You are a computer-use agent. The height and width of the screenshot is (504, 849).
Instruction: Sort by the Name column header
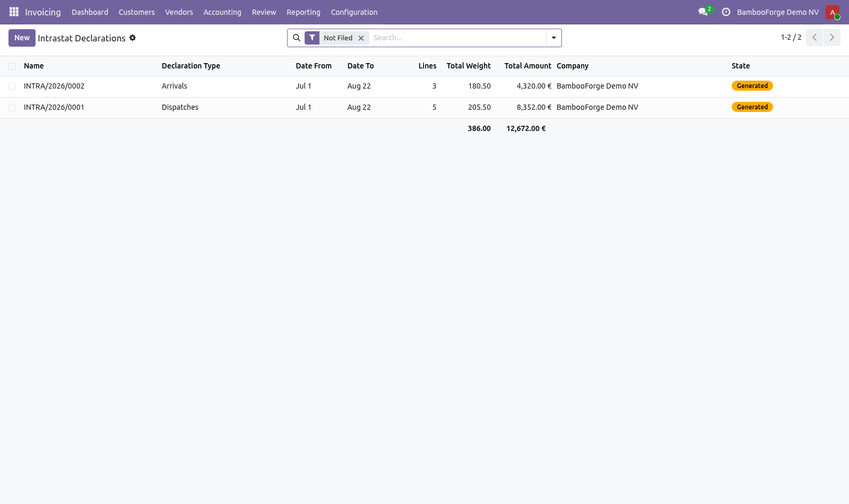coord(34,66)
